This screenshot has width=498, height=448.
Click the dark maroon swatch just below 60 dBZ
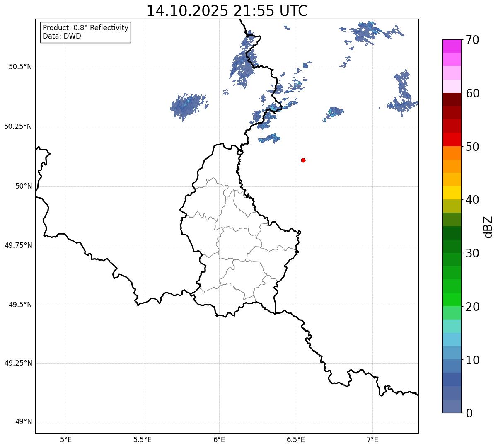point(452,99)
